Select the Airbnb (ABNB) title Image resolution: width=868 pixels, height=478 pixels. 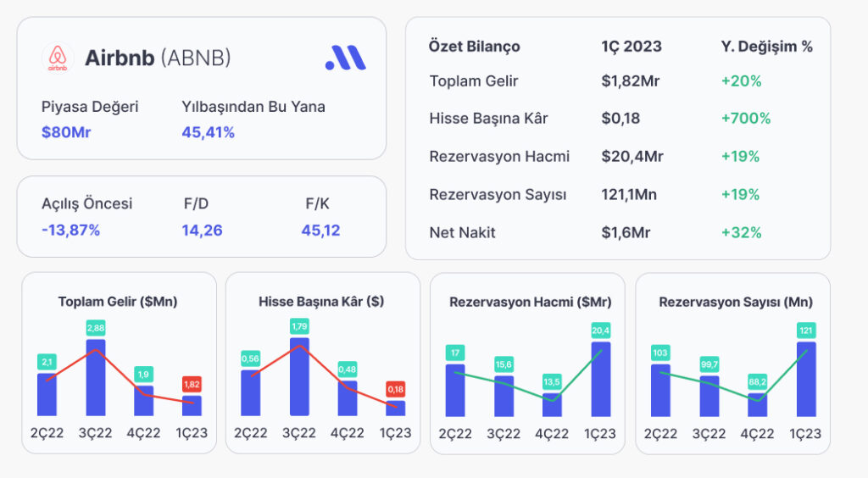158,58
